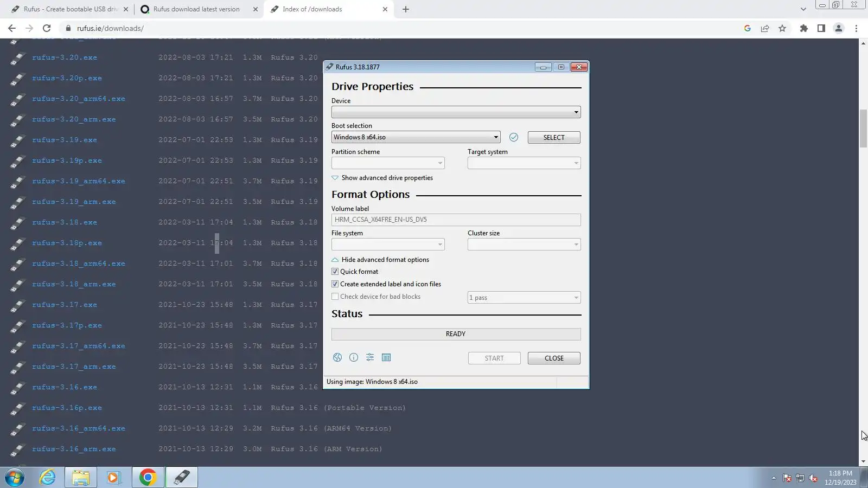The width and height of the screenshot is (868, 488).
Task: Open Target system dropdown
Action: 524,163
